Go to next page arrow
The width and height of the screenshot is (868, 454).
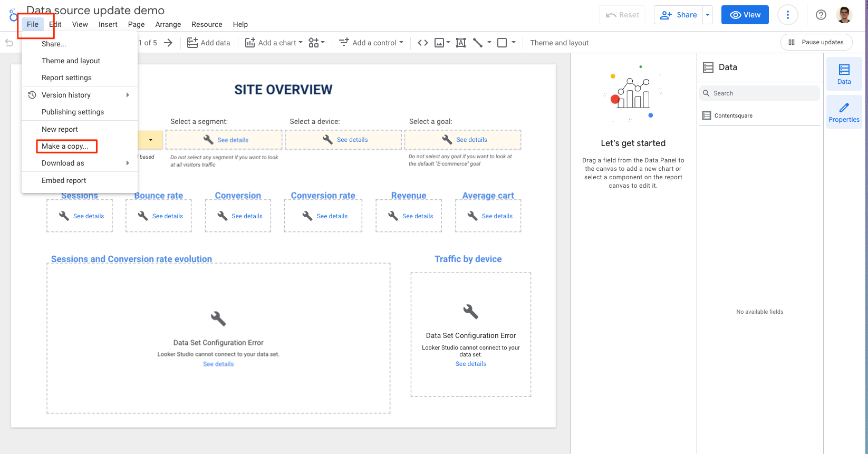tap(168, 43)
